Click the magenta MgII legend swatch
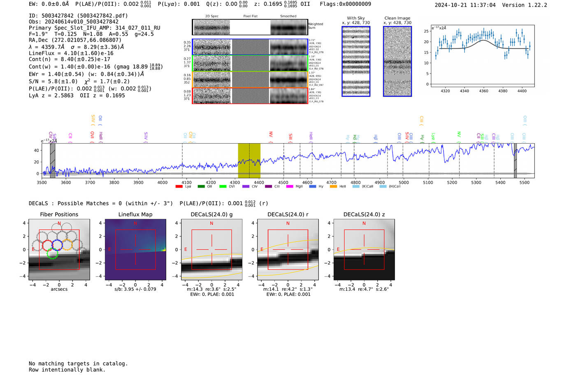This screenshot has width=576, height=392. coord(290,186)
